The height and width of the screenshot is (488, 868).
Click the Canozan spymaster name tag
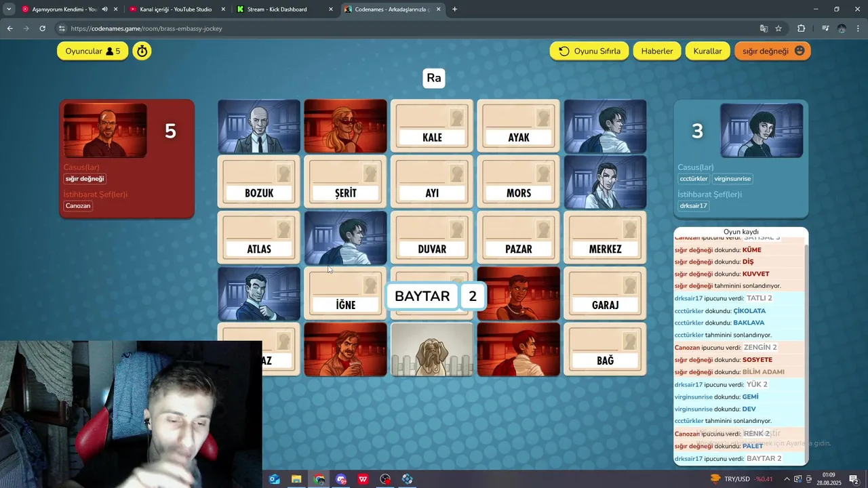click(78, 205)
